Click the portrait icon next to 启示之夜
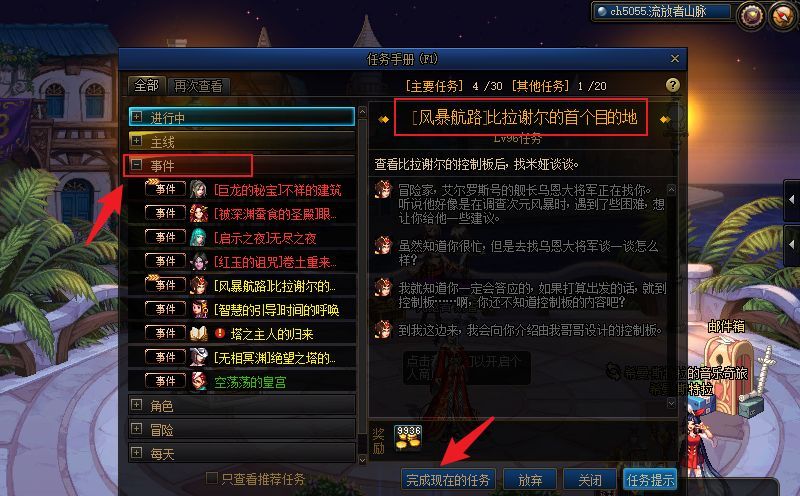Image resolution: width=800 pixels, height=496 pixels. click(x=198, y=237)
